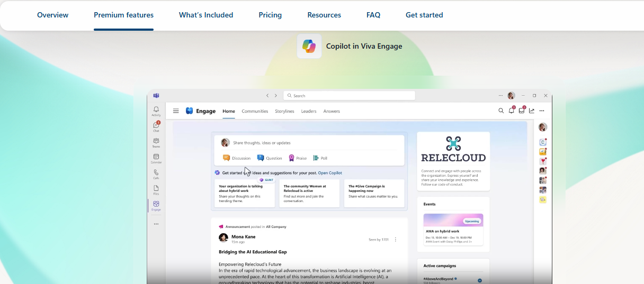Select hybrid work suggestion card
The width and height of the screenshot is (644, 284).
[245, 193]
